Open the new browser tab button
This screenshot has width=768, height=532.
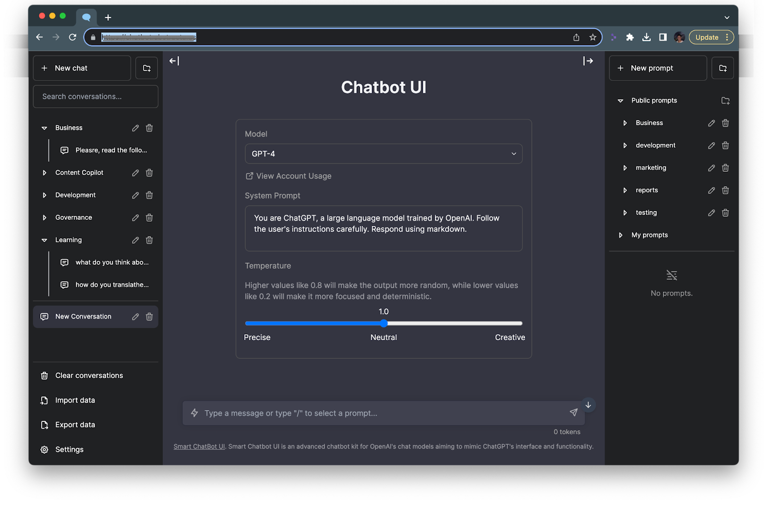tap(108, 17)
